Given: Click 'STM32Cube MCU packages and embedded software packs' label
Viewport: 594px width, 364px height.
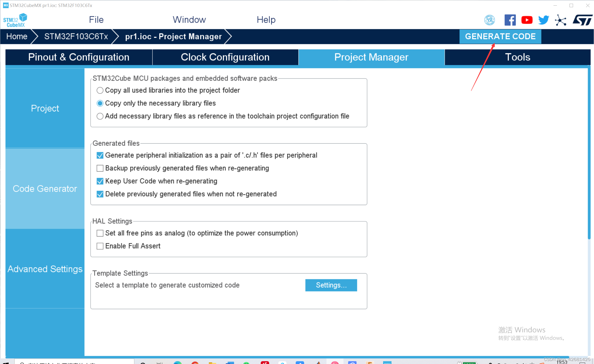Looking at the screenshot, I should pos(185,78).
